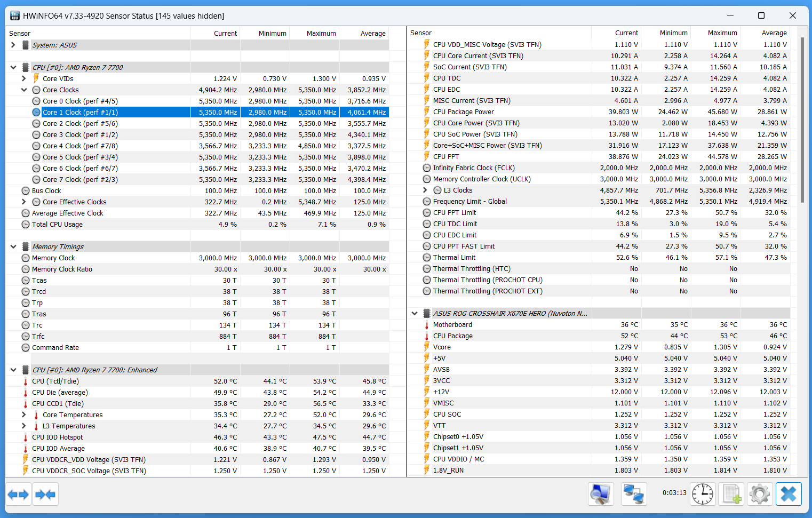
Task: Click the chip icon beside ASUS ROG CROSSHAIR
Action: point(426,313)
